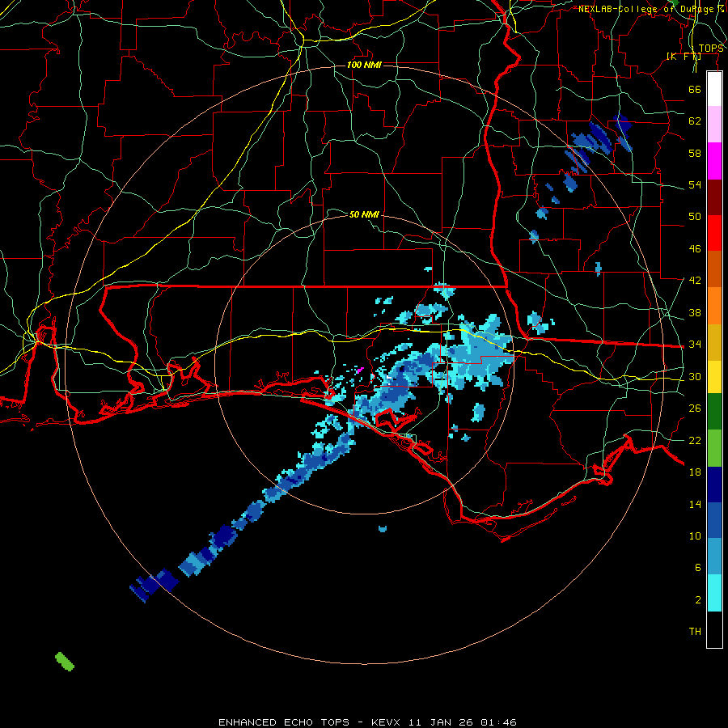Click the black TH swatch at legend bottom
The image size is (728, 728).
click(x=714, y=629)
